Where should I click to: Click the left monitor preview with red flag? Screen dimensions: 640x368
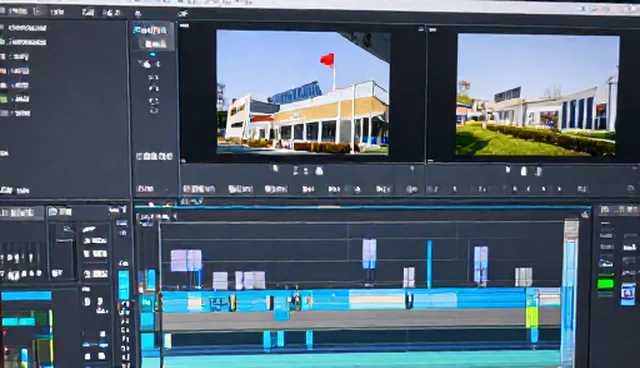[x=303, y=92]
